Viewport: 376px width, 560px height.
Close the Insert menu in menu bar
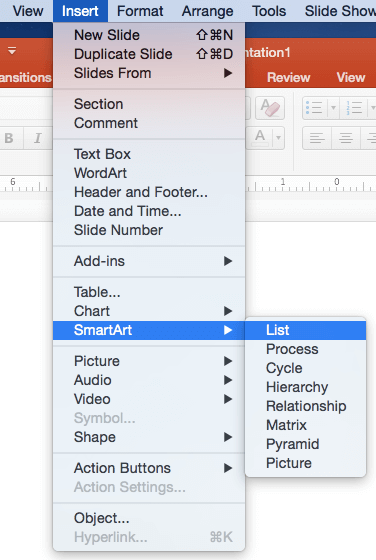(x=80, y=11)
